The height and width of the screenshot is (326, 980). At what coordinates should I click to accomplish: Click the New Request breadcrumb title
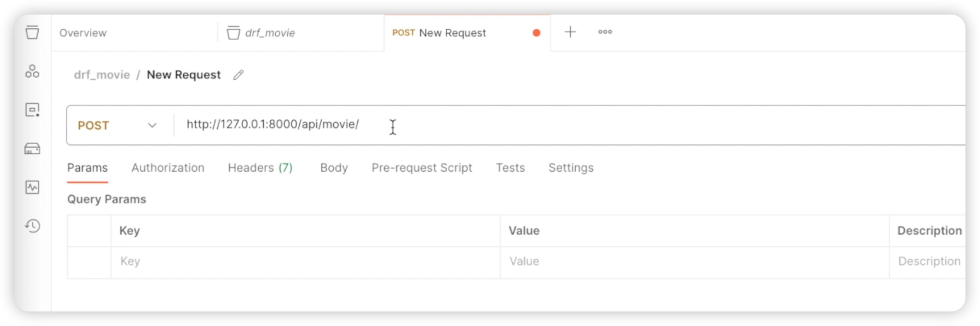pos(183,75)
